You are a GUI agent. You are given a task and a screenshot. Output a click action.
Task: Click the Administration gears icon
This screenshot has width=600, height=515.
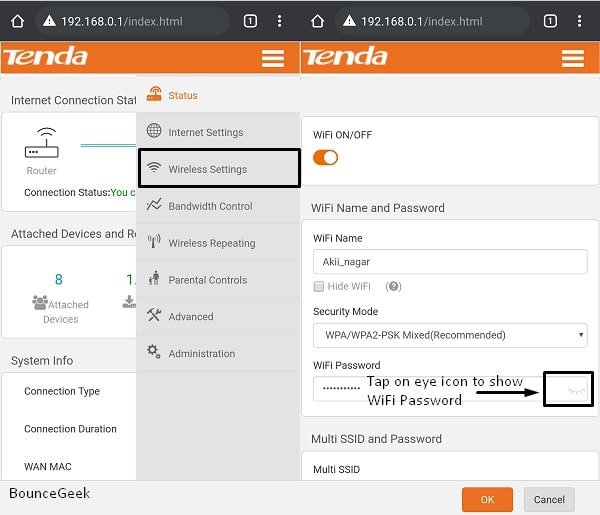(154, 351)
